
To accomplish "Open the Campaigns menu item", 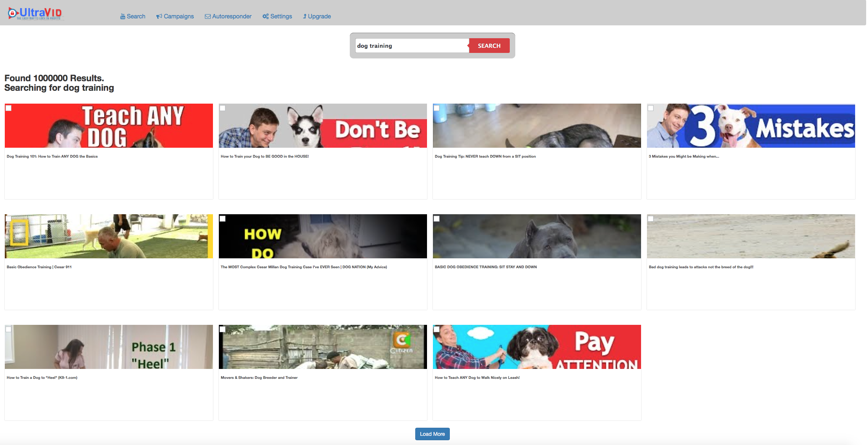I will click(178, 17).
